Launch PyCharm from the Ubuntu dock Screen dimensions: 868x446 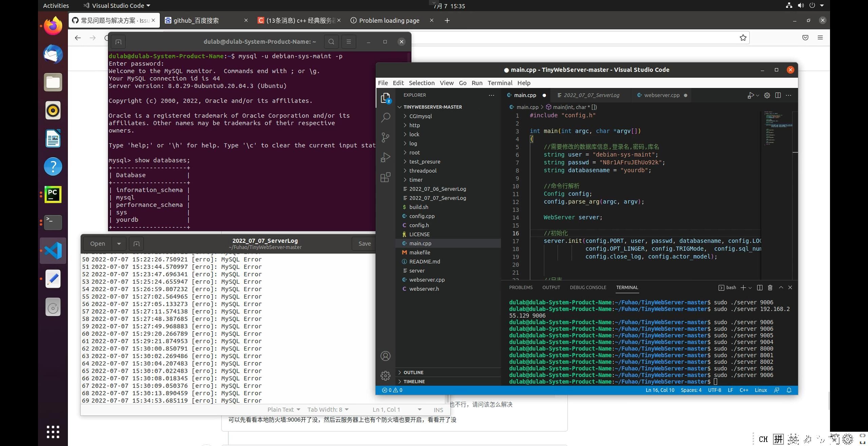tap(53, 194)
